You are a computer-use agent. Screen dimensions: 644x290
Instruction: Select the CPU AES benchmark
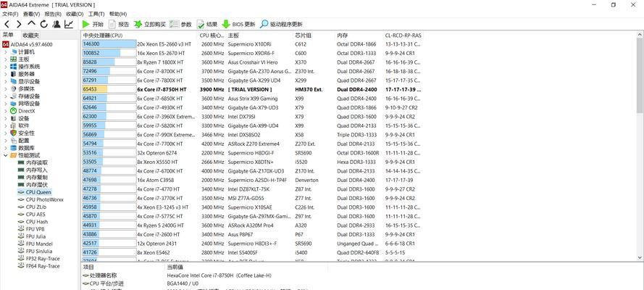pyautogui.click(x=32, y=215)
